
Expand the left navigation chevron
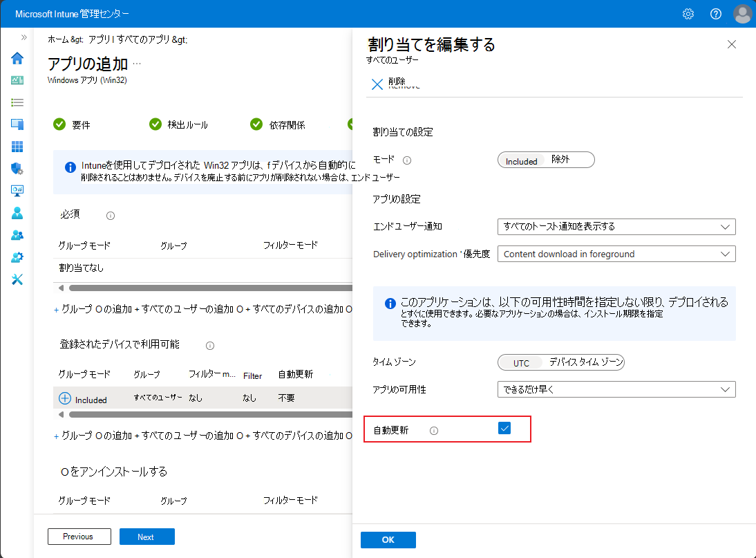coord(23,37)
